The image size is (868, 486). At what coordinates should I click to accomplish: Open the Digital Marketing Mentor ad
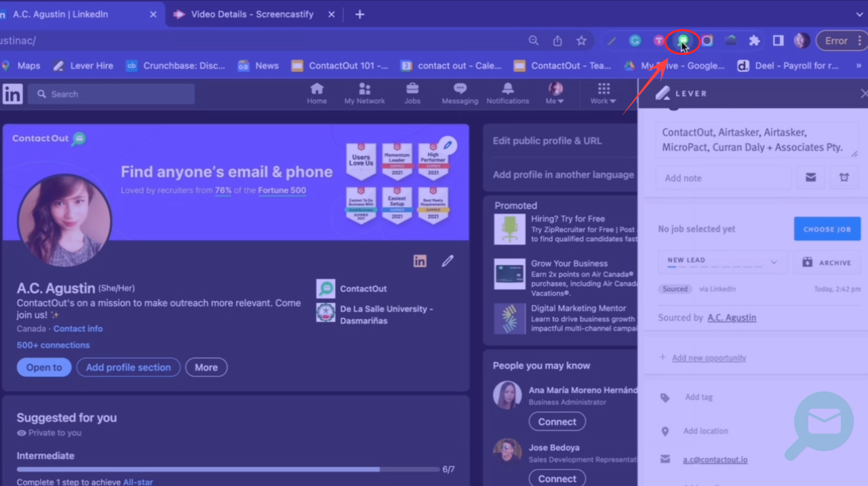pyautogui.click(x=566, y=319)
